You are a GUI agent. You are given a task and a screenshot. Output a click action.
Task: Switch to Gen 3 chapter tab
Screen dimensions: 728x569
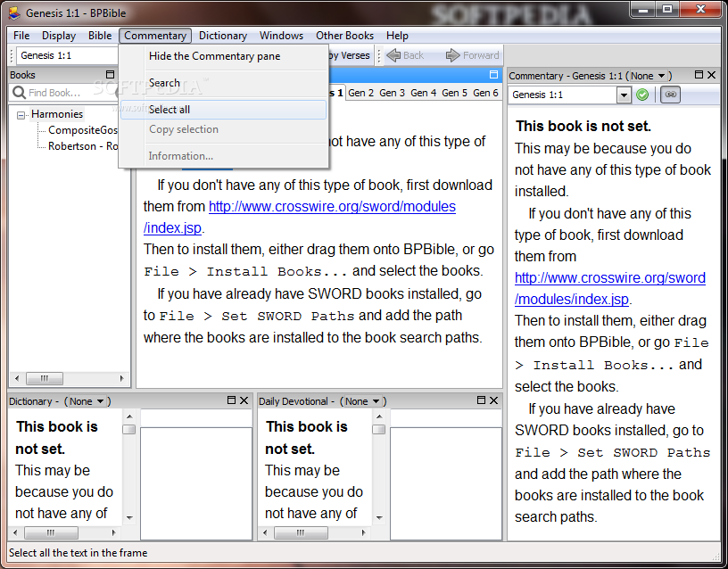click(x=392, y=93)
